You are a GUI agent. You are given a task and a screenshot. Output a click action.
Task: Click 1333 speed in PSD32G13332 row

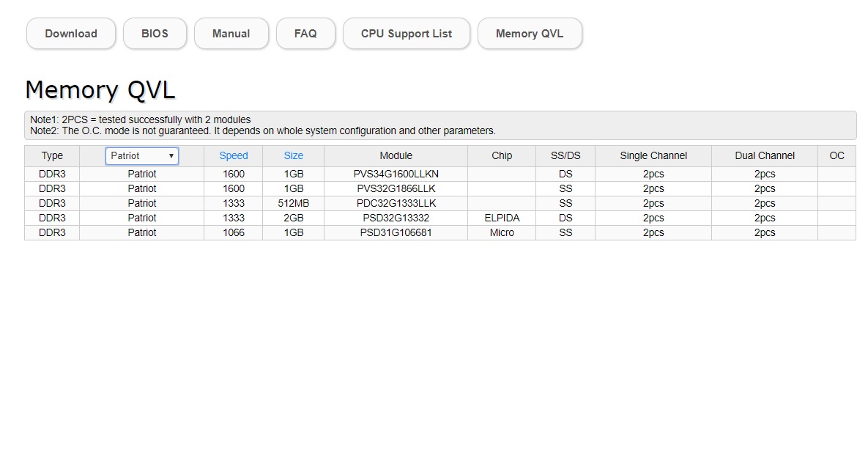[234, 218]
